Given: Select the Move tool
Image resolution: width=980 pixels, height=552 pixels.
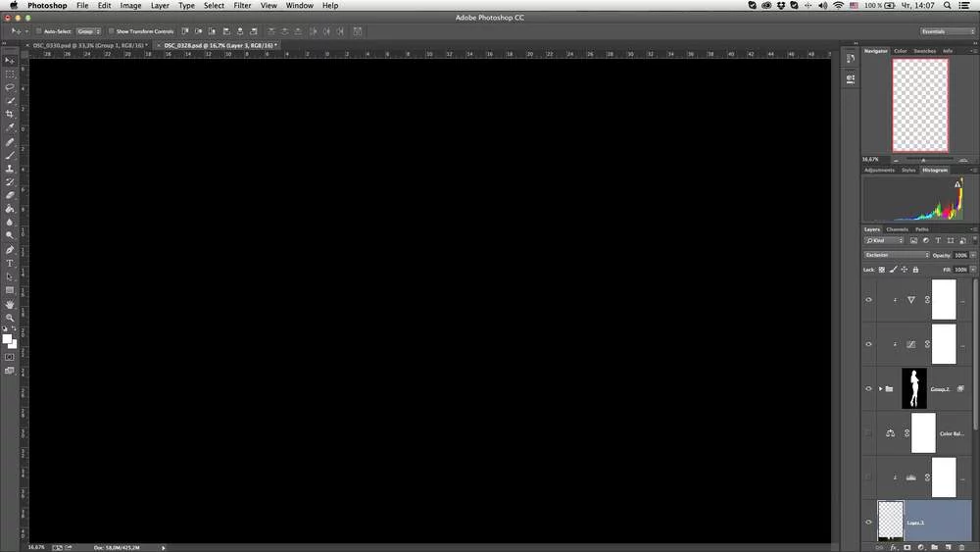Looking at the screenshot, I should pyautogui.click(x=10, y=61).
